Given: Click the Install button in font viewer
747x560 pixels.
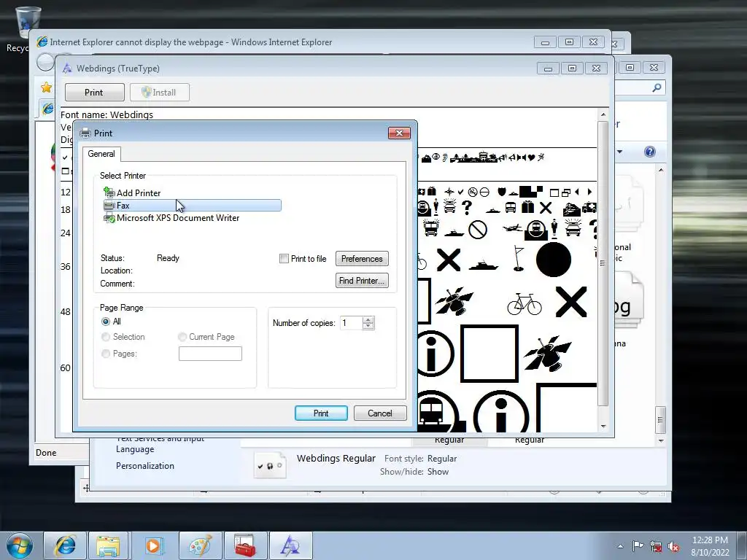Looking at the screenshot, I should click(x=160, y=93).
